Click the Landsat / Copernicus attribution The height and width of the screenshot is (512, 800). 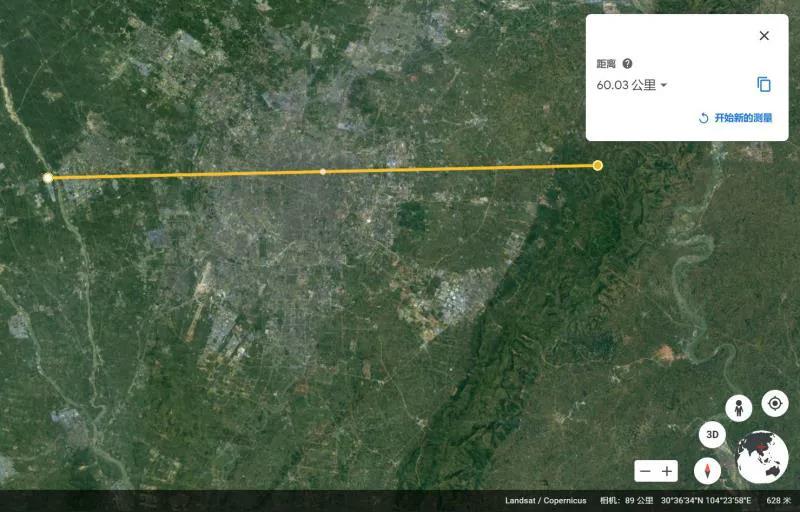click(546, 500)
